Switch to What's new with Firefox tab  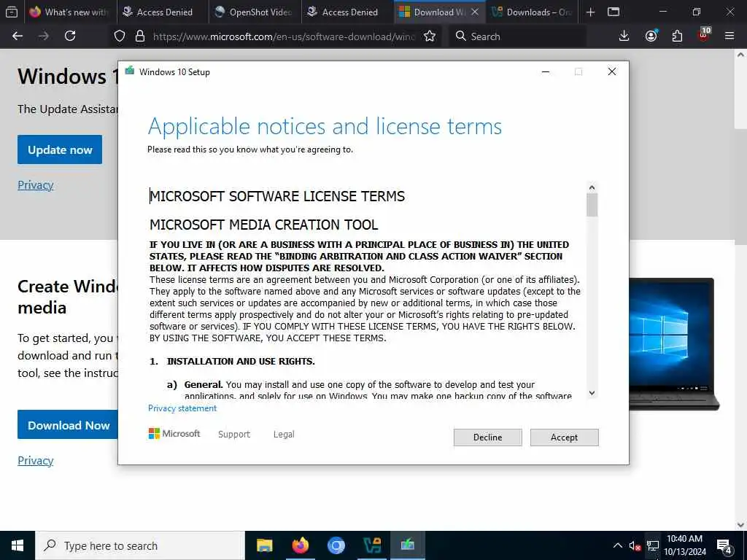coord(69,12)
